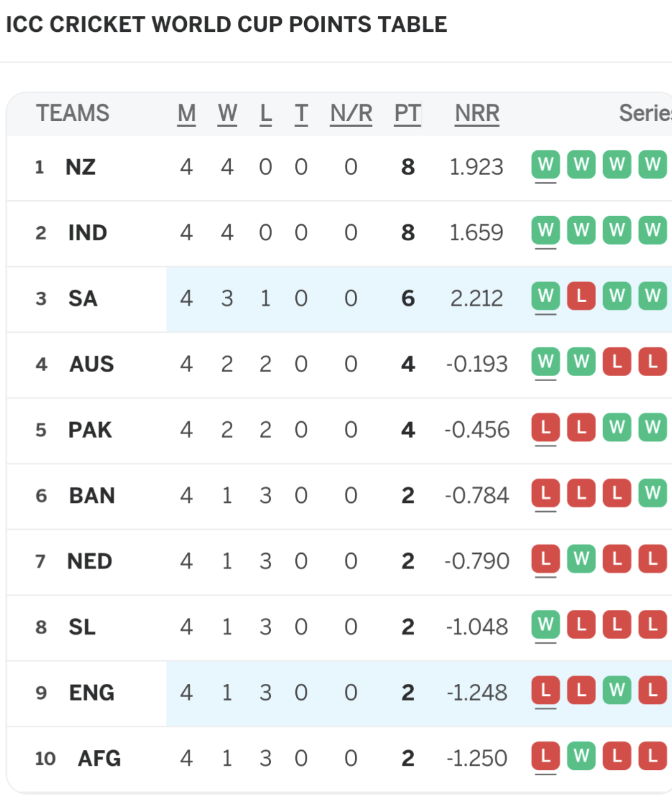Open the IND team link
Viewport: 672px width, 796px height.
pyautogui.click(x=87, y=233)
